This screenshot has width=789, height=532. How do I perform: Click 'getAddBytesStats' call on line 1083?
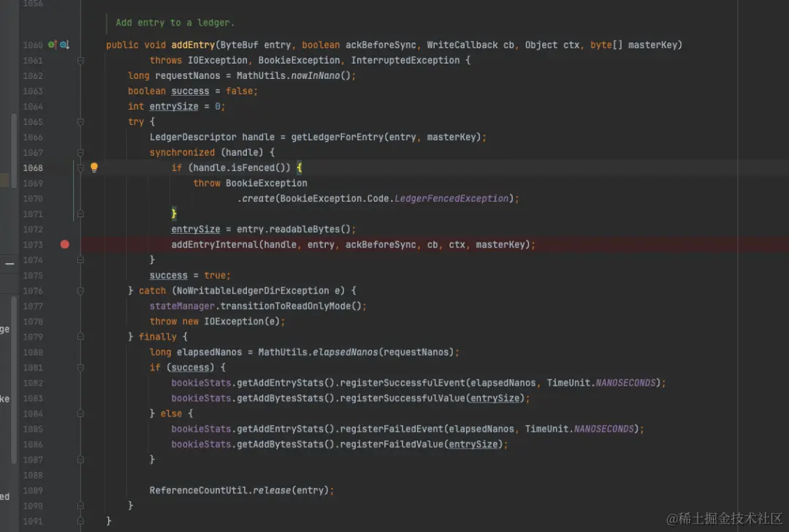(280, 398)
